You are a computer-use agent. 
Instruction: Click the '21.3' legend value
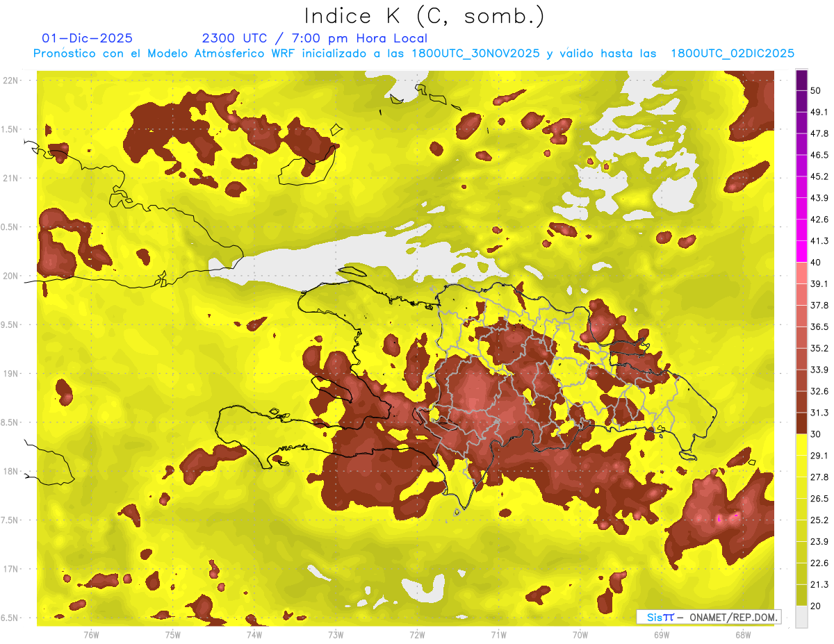(x=819, y=584)
